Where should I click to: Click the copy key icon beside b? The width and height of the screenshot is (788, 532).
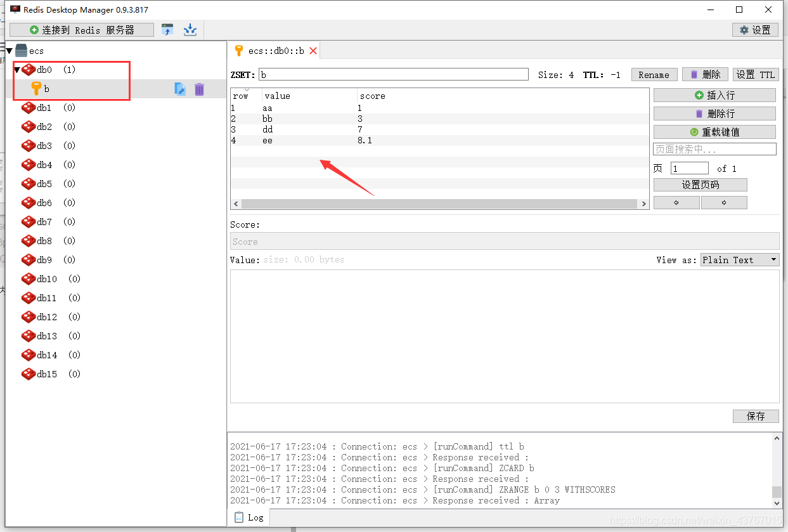[180, 89]
